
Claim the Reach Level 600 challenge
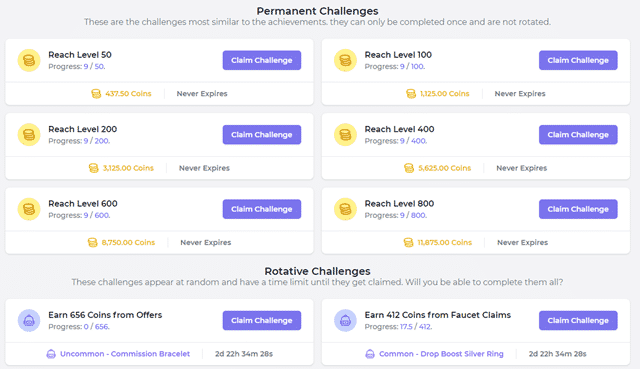coord(262,209)
